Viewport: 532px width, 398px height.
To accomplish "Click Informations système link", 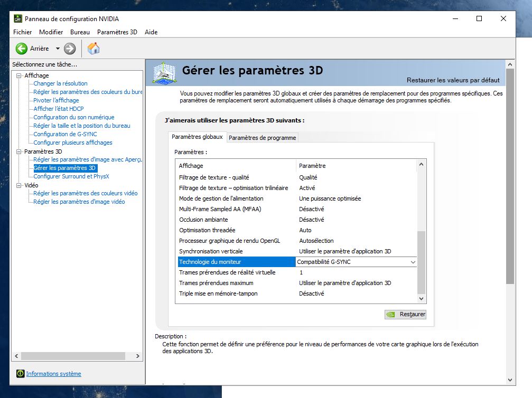I will tap(53, 374).
